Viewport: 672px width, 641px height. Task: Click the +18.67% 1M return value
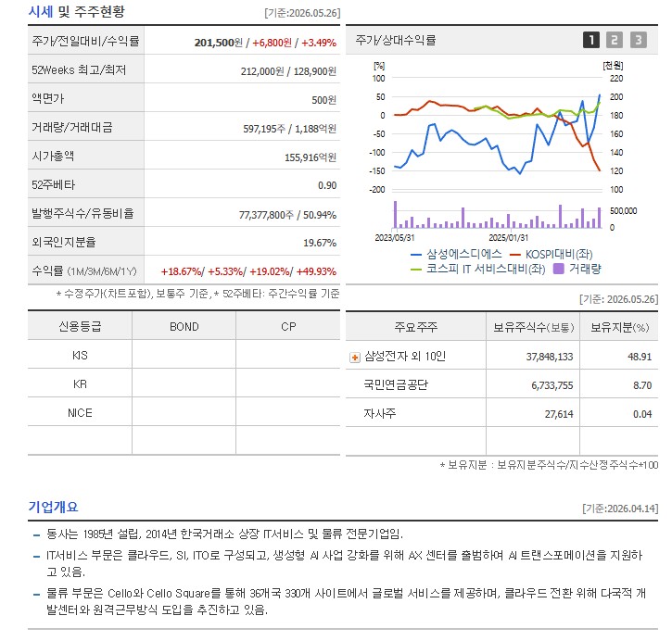click(x=181, y=272)
